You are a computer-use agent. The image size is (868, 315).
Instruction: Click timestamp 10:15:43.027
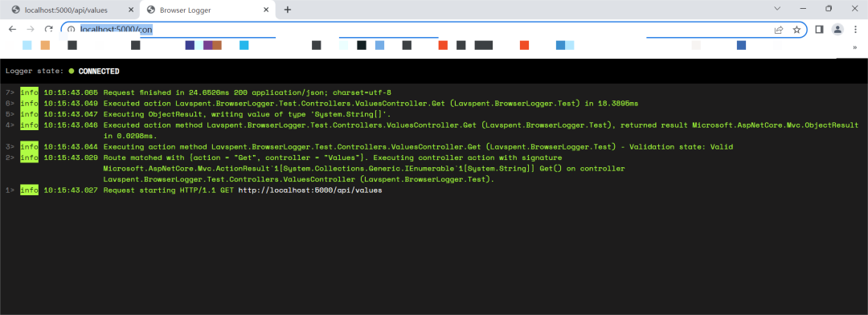[71, 190]
